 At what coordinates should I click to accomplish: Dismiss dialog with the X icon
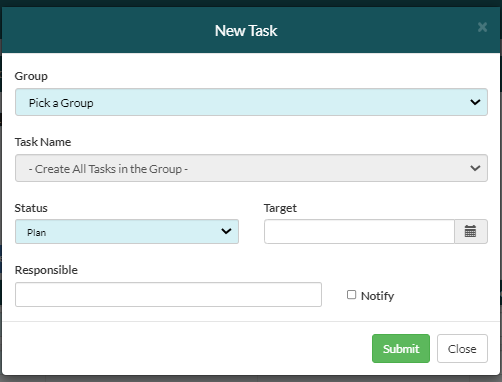click(482, 27)
